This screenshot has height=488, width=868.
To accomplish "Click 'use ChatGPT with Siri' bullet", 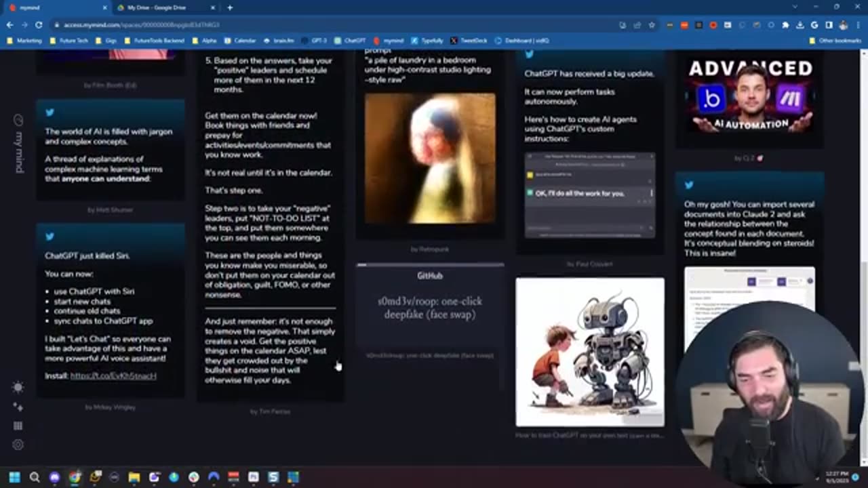I will (x=94, y=291).
